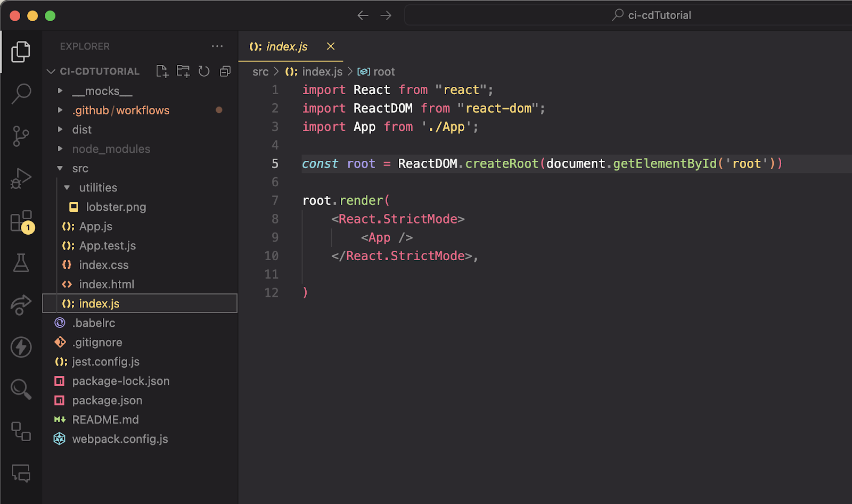This screenshot has height=504, width=852.
Task: Collapse the utilities folder
Action: point(140,187)
